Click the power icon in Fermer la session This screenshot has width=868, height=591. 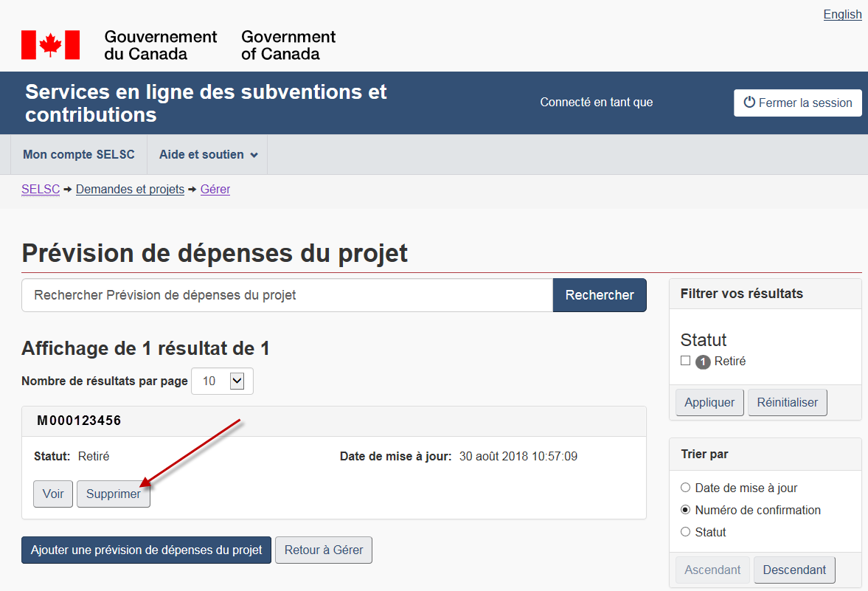pyautogui.click(x=749, y=103)
